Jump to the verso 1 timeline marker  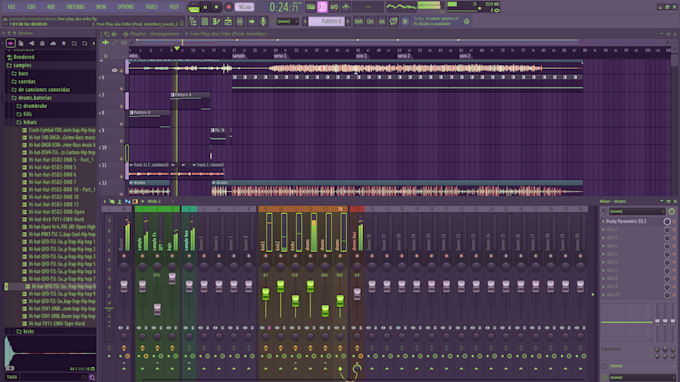click(x=280, y=56)
